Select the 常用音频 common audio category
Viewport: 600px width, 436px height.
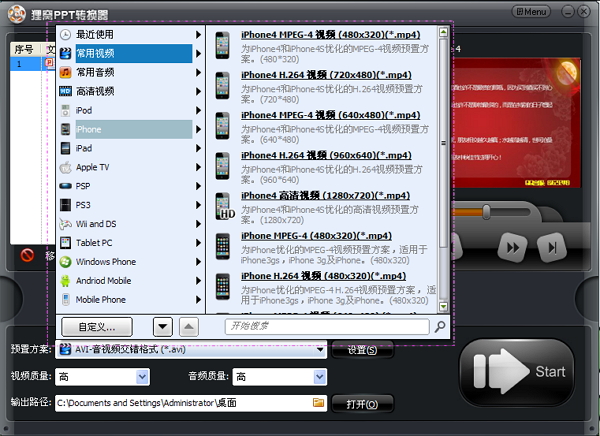point(130,72)
